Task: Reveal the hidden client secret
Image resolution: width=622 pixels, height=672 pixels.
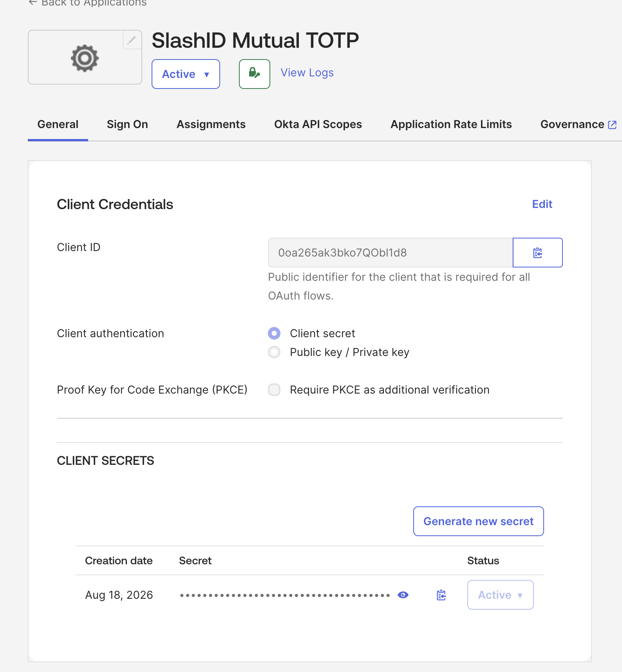Action: 403,595
